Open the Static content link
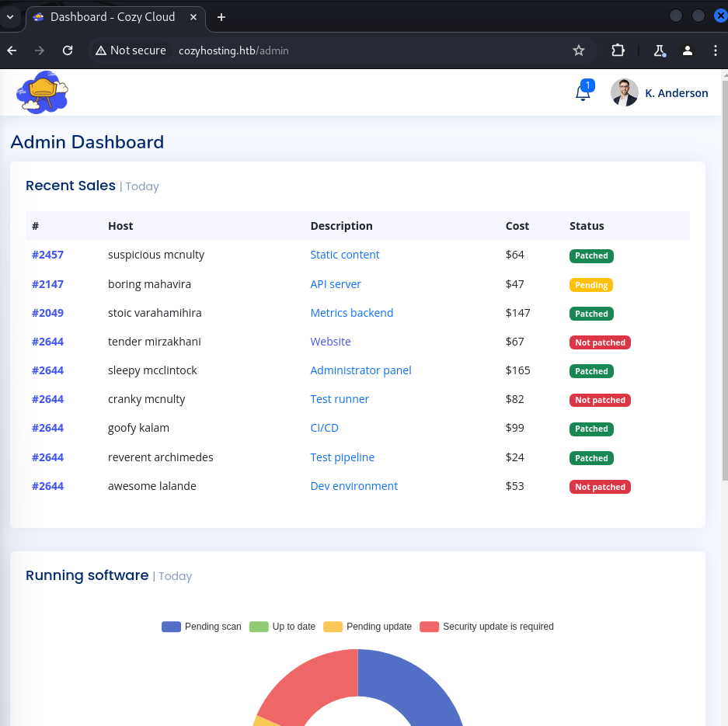Viewport: 728px width, 726px height. pyautogui.click(x=344, y=255)
